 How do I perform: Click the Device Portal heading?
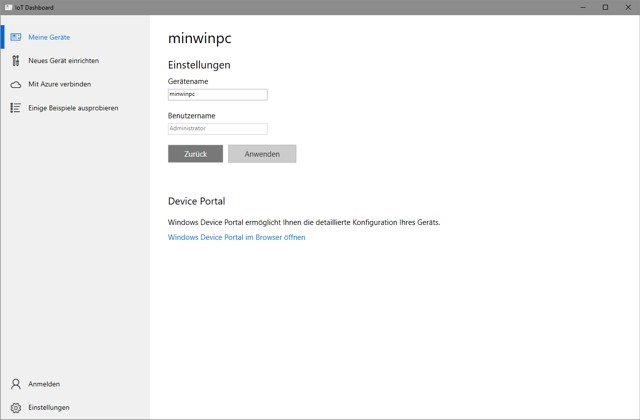point(197,201)
